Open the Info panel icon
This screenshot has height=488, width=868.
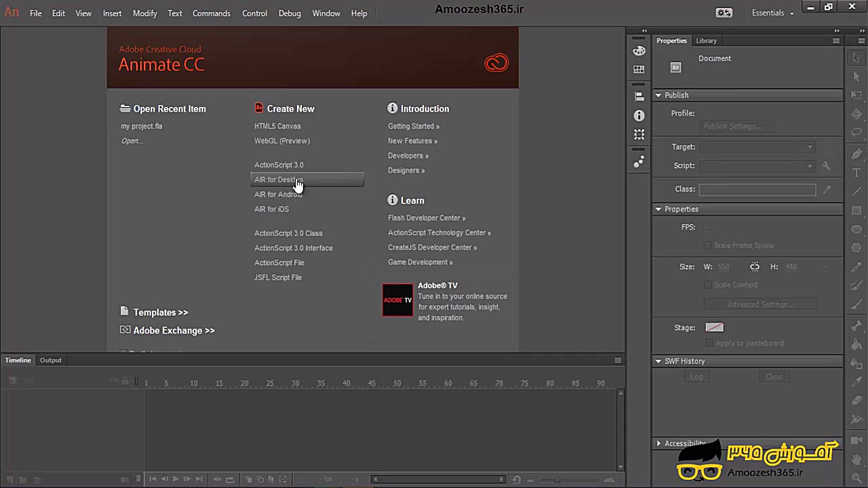click(x=639, y=116)
